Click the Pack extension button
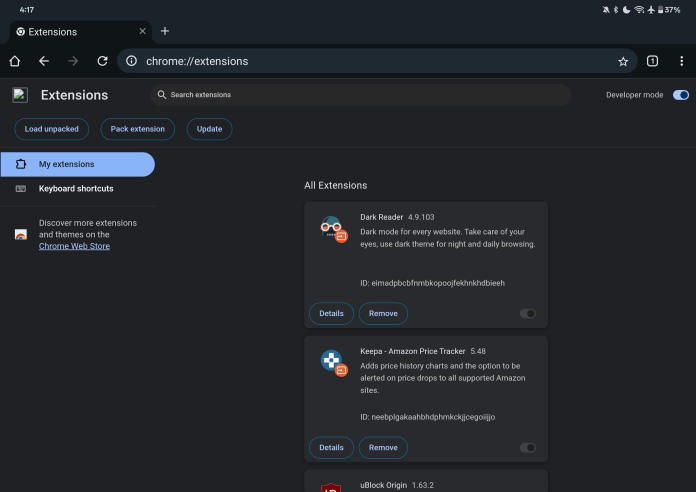Viewport: 696px width, 492px height. (138, 129)
